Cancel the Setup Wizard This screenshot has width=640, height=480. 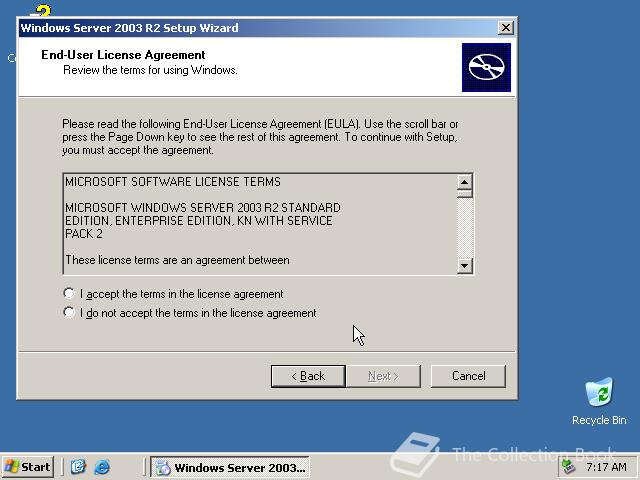coord(468,376)
